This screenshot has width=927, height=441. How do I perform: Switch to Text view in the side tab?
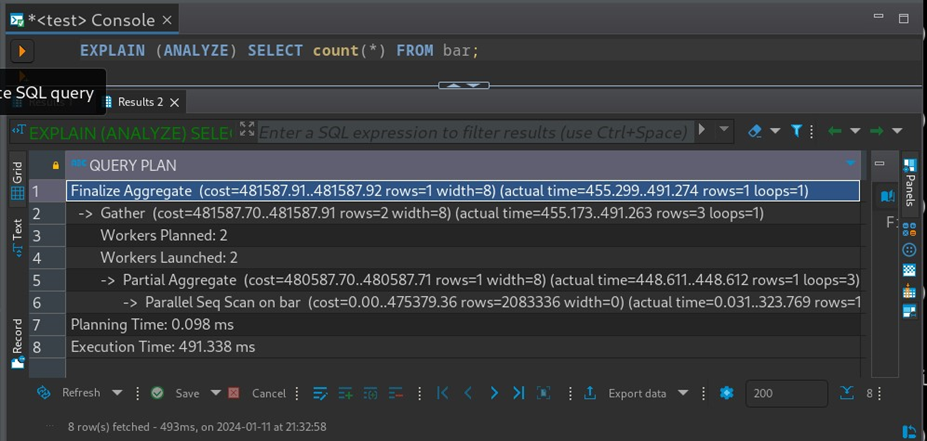click(x=18, y=237)
